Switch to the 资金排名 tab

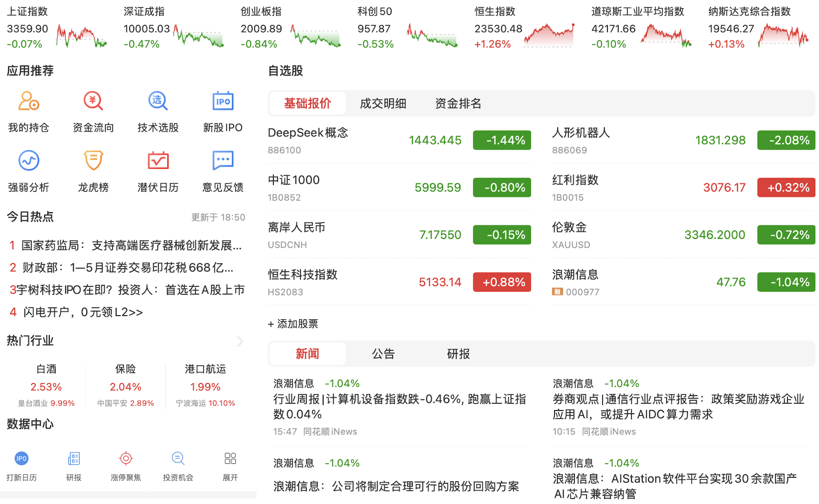click(458, 103)
